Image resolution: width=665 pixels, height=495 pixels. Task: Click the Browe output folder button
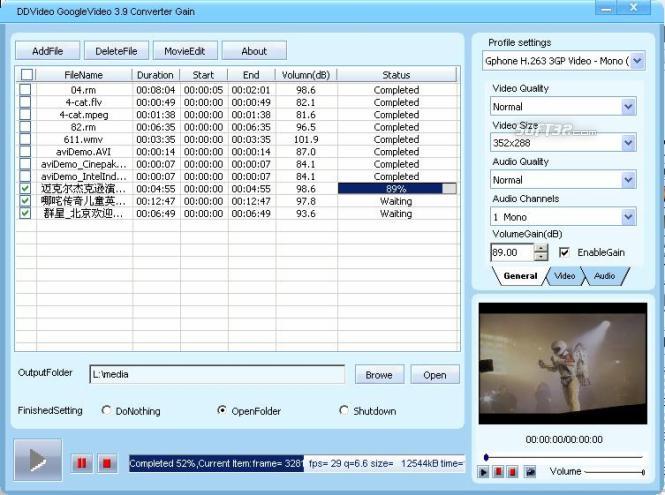click(x=379, y=375)
